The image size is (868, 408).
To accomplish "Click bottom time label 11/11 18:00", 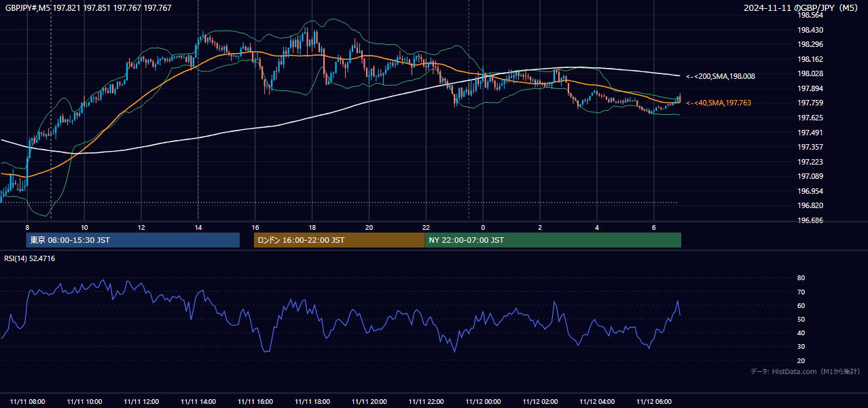I will (312, 402).
